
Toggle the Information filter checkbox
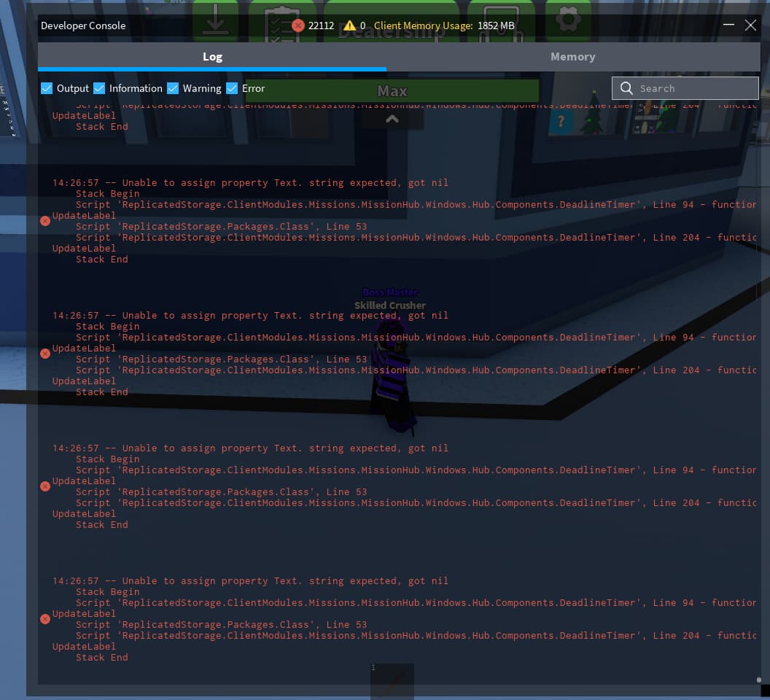point(99,88)
